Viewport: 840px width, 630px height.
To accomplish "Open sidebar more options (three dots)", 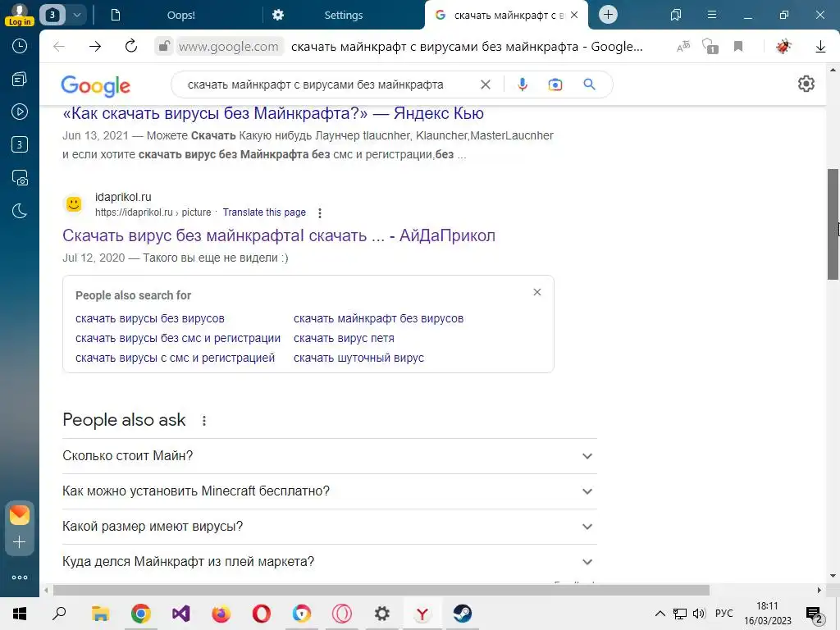I will pyautogui.click(x=20, y=577).
